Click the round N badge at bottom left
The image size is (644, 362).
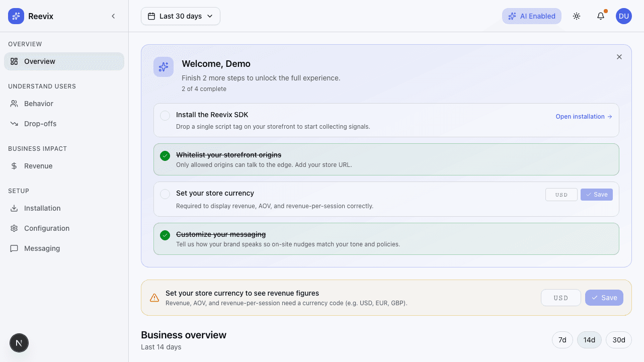19,343
